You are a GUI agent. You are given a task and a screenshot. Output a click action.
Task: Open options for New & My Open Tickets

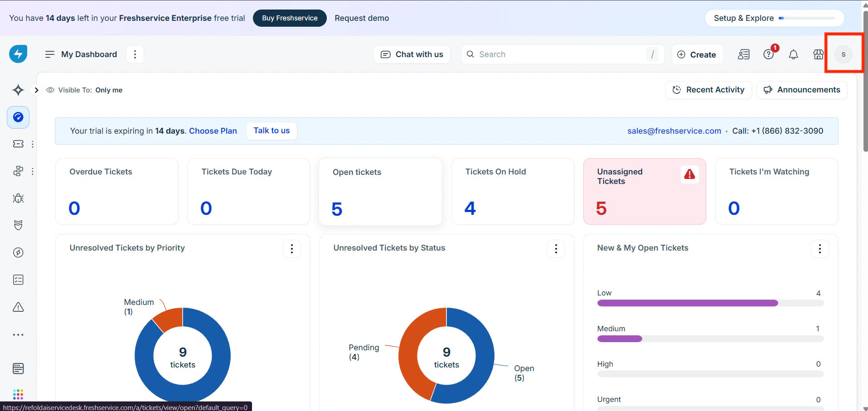tap(820, 249)
